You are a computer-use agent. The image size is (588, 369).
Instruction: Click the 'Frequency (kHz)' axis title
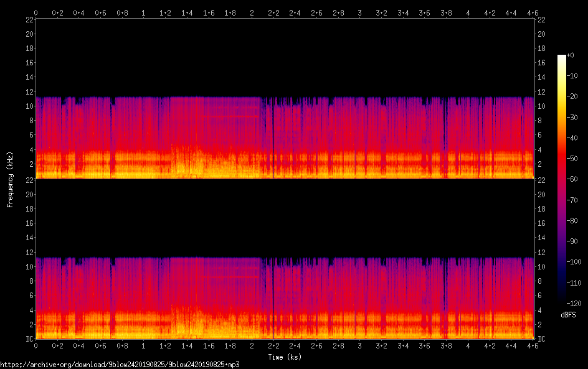[x=10, y=179]
